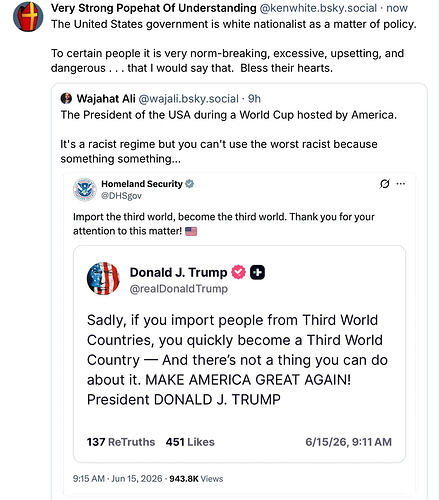The height and width of the screenshot is (500, 439).
Task: Open the @wajali.bsky.social handle
Action: point(188,99)
